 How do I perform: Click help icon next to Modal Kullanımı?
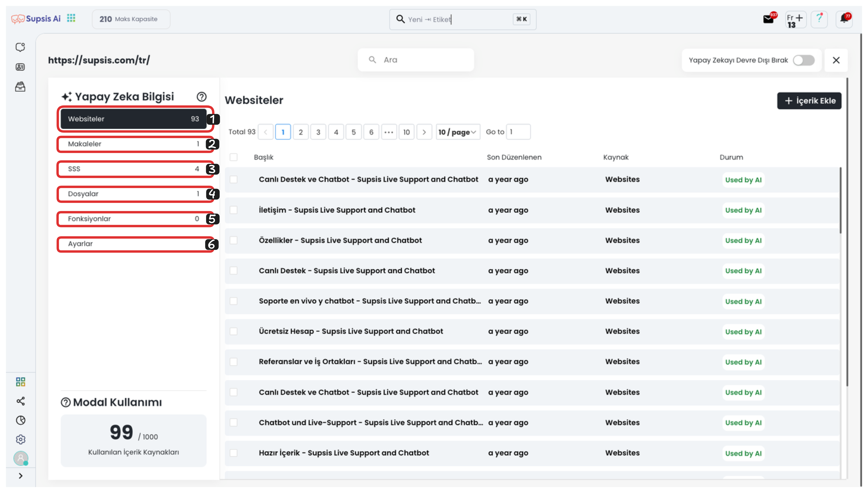tap(65, 402)
